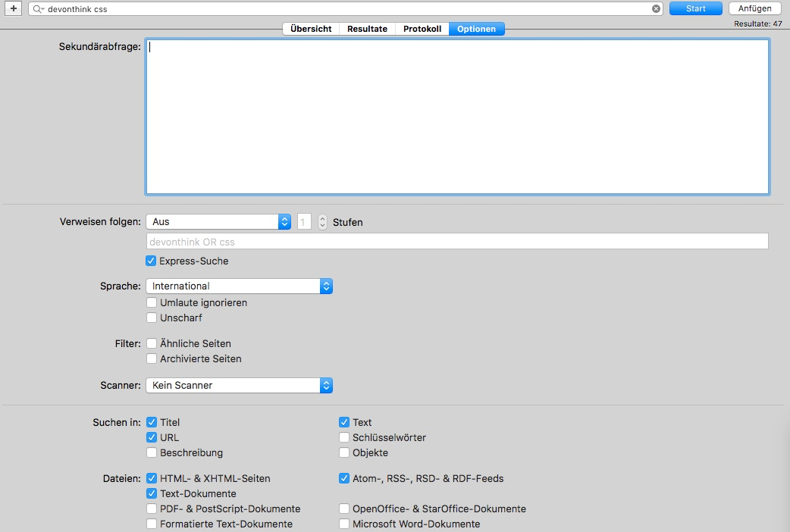Open the magnifier search options menu
The width and height of the screenshot is (790, 532).
click(x=38, y=9)
